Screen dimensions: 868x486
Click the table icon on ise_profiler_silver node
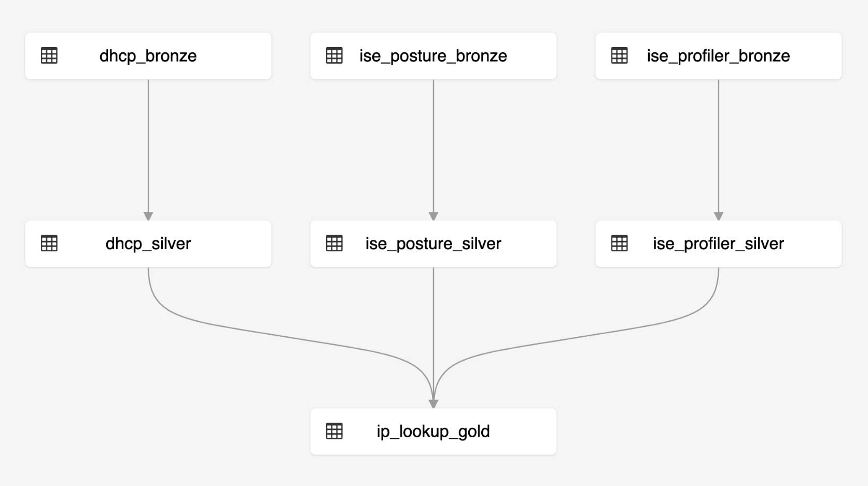[x=620, y=244]
